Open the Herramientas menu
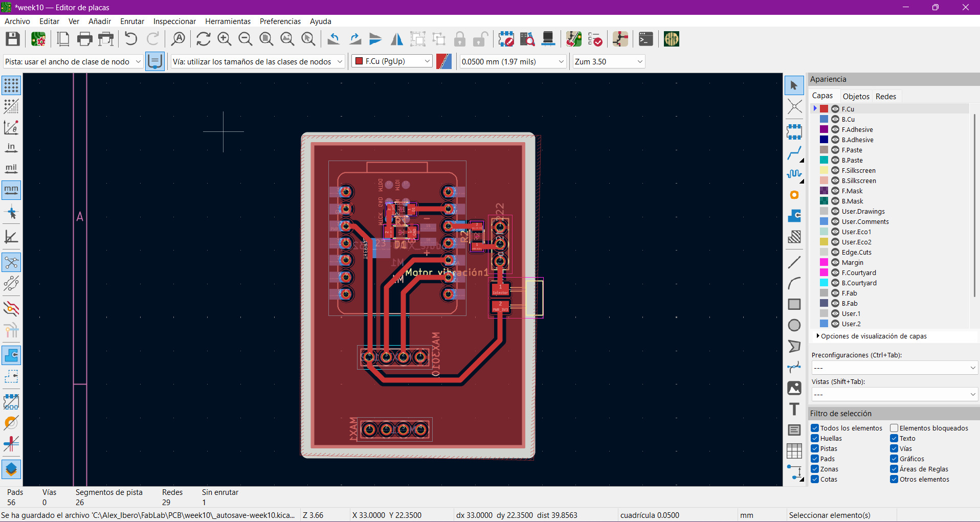This screenshot has width=980, height=522. [228, 21]
